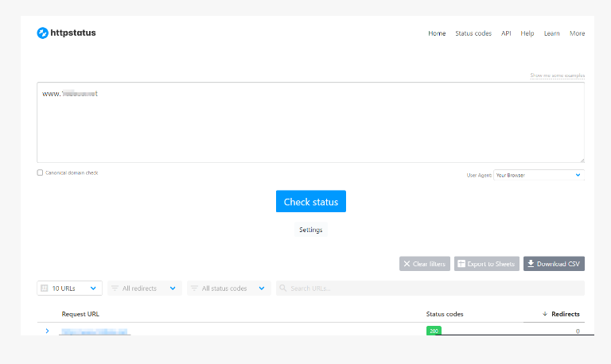Expand the first result row chevron
This screenshot has width=611, height=364.
pyautogui.click(x=47, y=331)
